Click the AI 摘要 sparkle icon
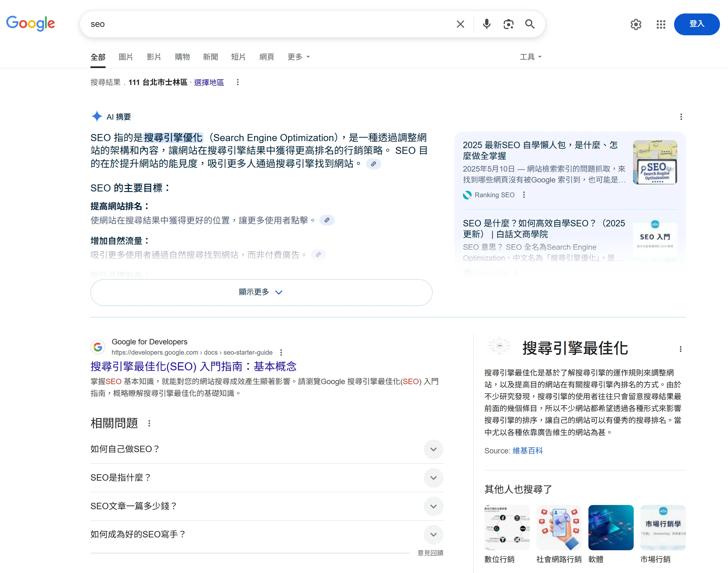Screen dimensions: 728x573 97,116
